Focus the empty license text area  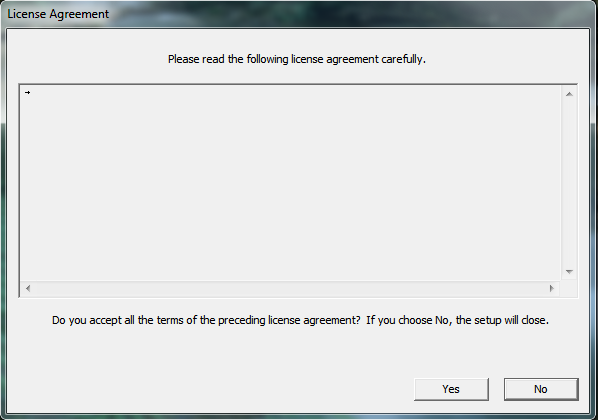[290, 183]
